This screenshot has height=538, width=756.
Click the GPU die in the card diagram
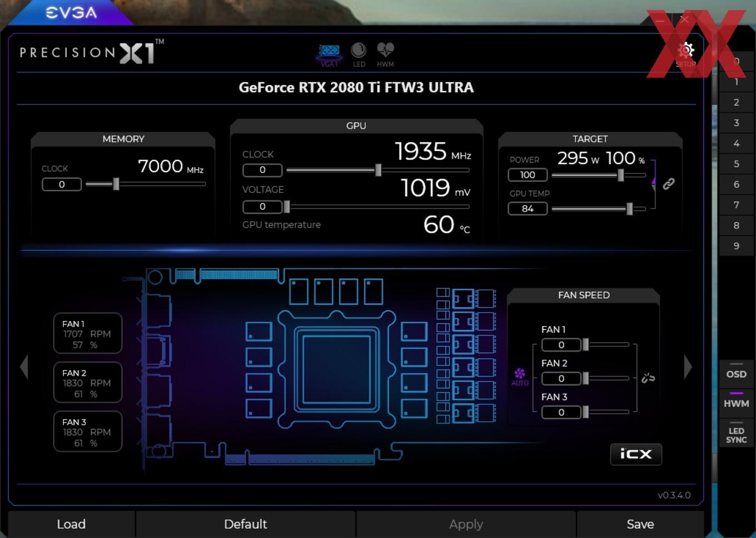pyautogui.click(x=336, y=369)
